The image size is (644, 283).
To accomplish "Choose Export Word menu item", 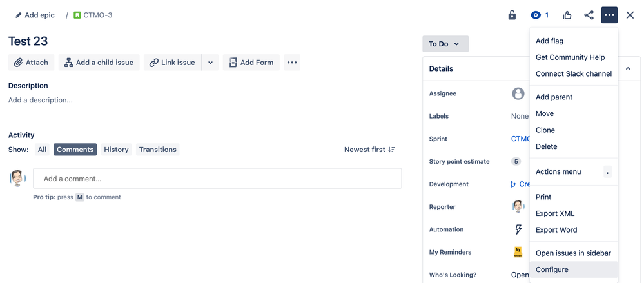I will tap(574, 230).
